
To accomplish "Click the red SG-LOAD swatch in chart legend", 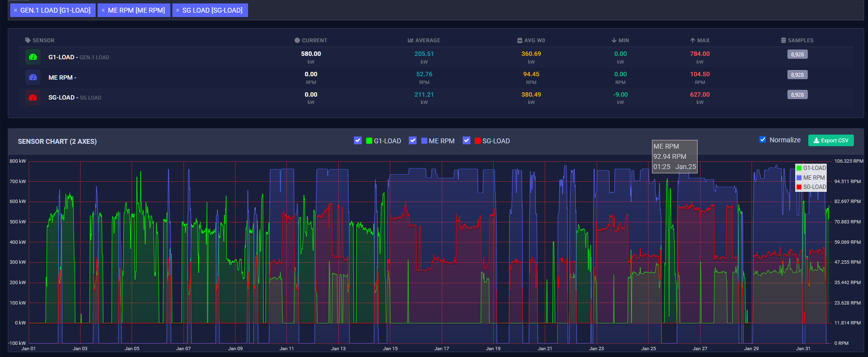I will pyautogui.click(x=799, y=187).
